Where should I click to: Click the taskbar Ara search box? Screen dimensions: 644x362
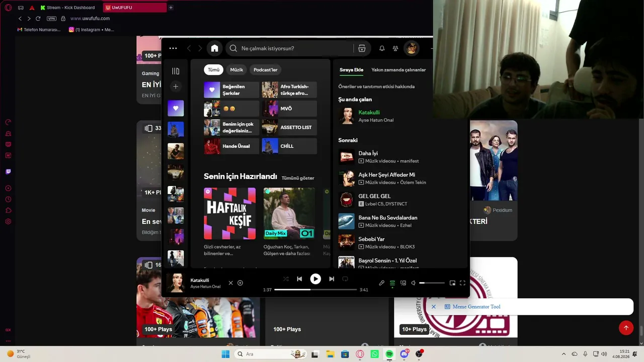[x=271, y=354]
